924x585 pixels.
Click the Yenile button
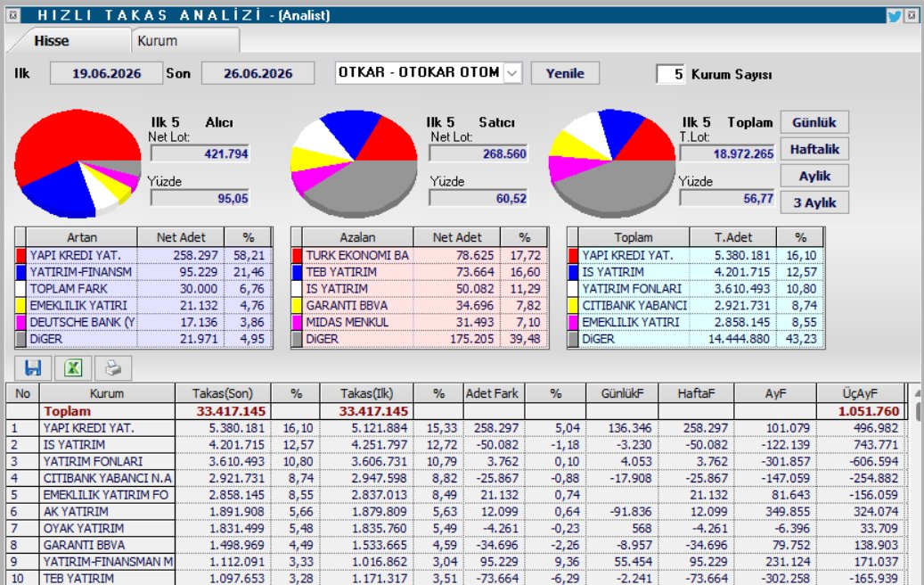[565, 73]
